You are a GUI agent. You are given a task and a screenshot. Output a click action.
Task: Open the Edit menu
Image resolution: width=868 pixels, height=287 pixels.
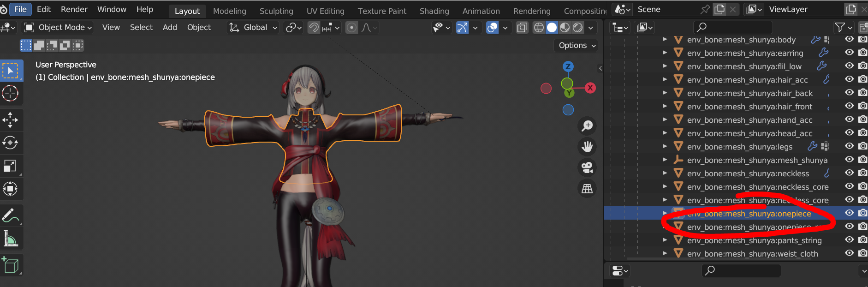point(44,9)
